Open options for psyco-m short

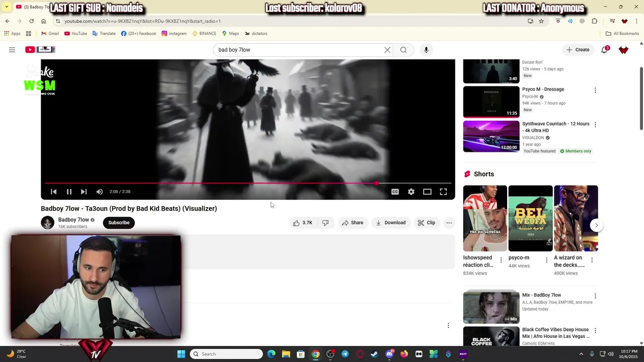(x=546, y=260)
